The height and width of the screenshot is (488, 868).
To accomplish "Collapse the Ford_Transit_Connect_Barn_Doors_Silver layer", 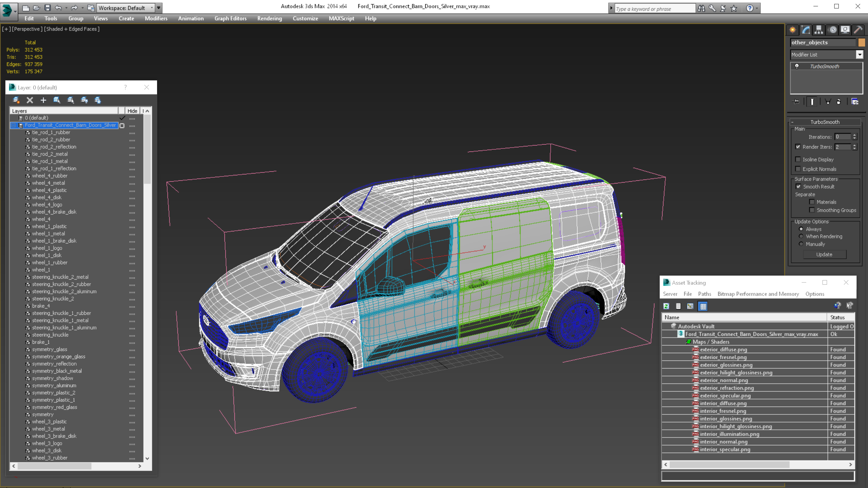I will pos(14,125).
